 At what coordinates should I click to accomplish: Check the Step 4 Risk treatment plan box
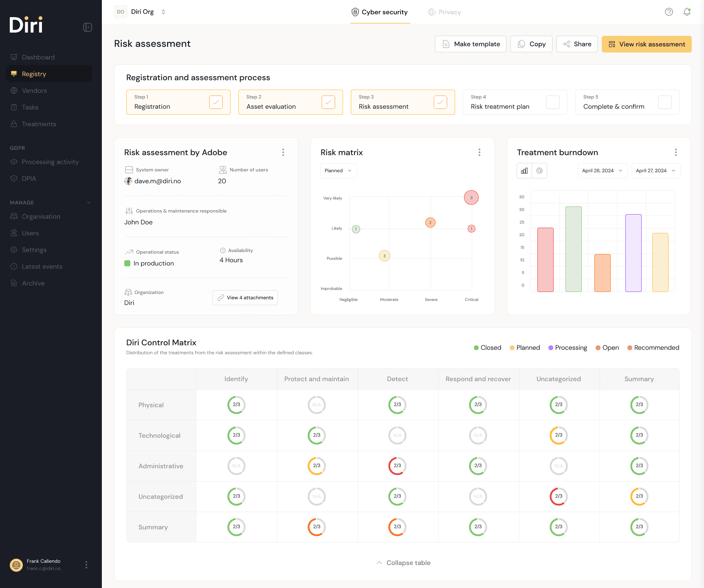pos(552,102)
